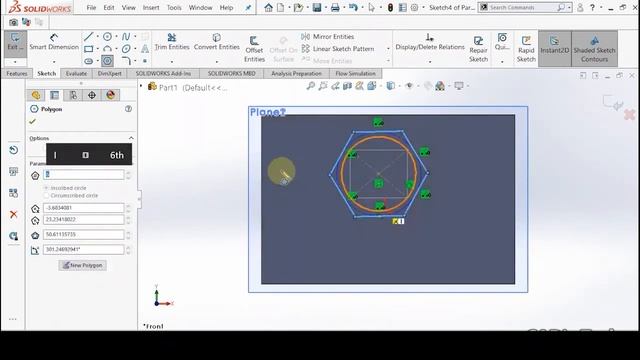Select the Corner Rectangle tool
Image resolution: width=640 pixels, height=360 pixels.
pyautogui.click(x=89, y=49)
